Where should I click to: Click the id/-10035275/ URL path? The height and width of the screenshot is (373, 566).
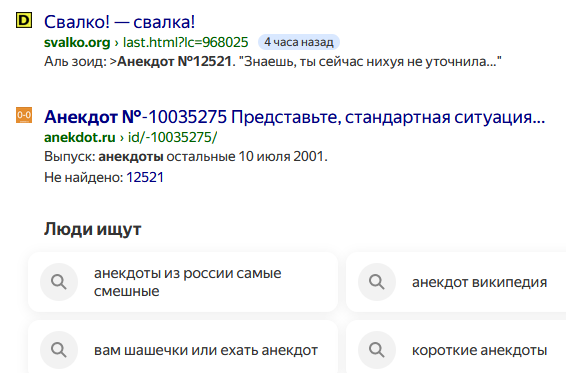coord(173,138)
